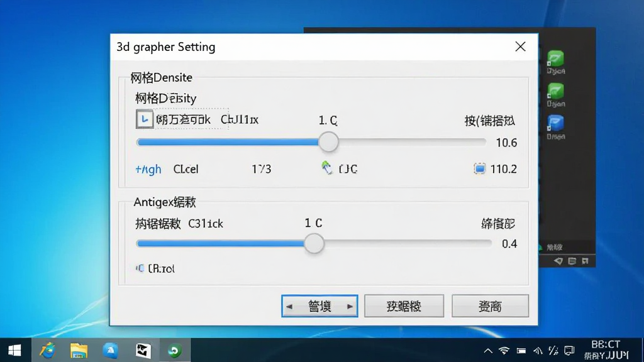This screenshot has height=362, width=644.
Task: Click the blue square icon beside 110.2
Action: [479, 168]
